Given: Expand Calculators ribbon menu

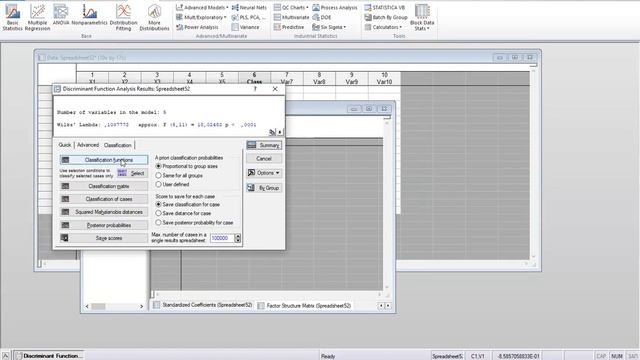Looking at the screenshot, I should pyautogui.click(x=383, y=27).
